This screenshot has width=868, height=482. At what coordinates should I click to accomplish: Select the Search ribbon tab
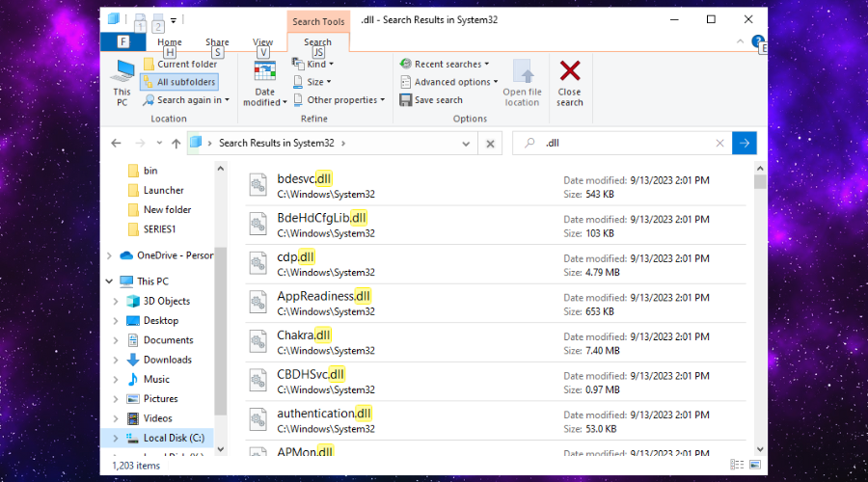pyautogui.click(x=317, y=42)
